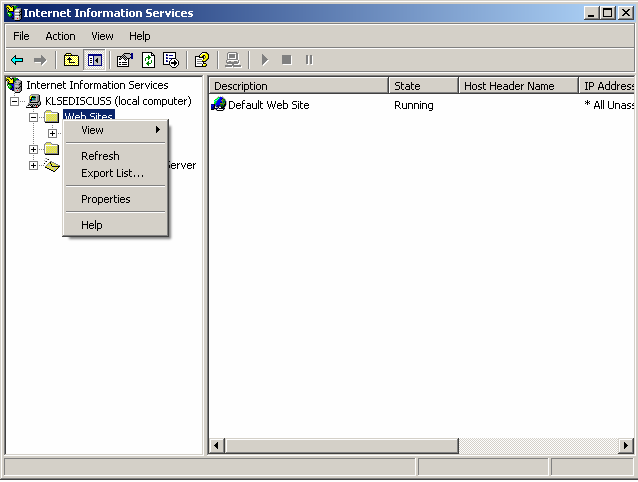
Task: Collapse the Web Sites folder node
Action: (33, 118)
